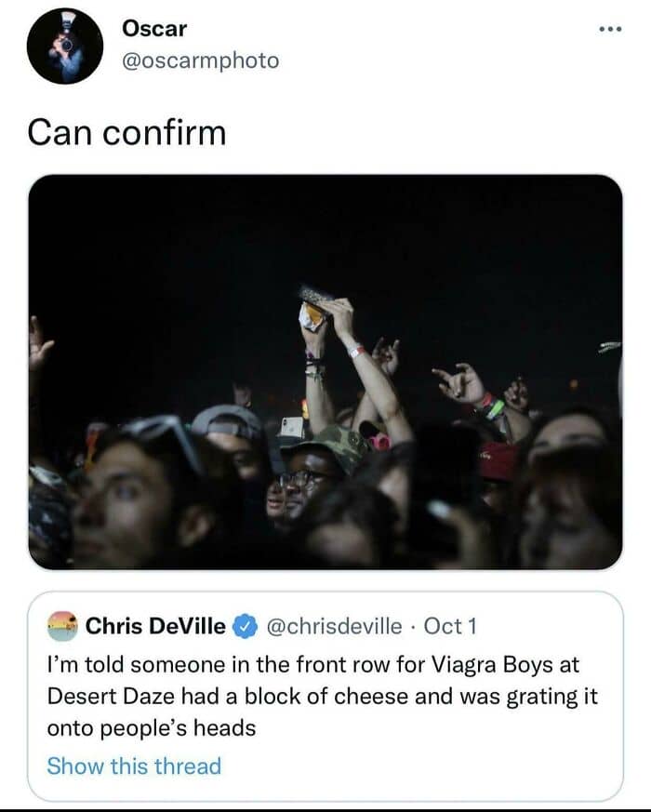Image resolution: width=651 pixels, height=812 pixels.
Task: Click the Chris DeVille display name
Action: coord(155,627)
